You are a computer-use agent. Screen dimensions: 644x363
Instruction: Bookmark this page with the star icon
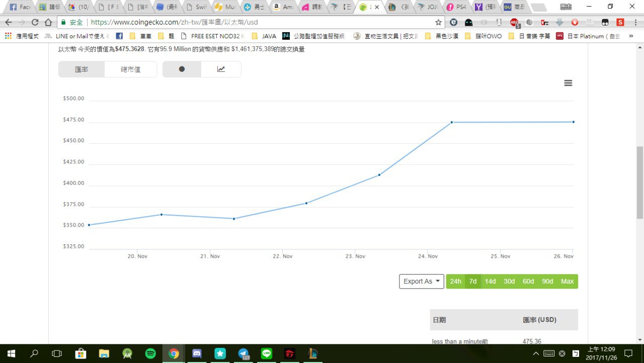point(438,22)
